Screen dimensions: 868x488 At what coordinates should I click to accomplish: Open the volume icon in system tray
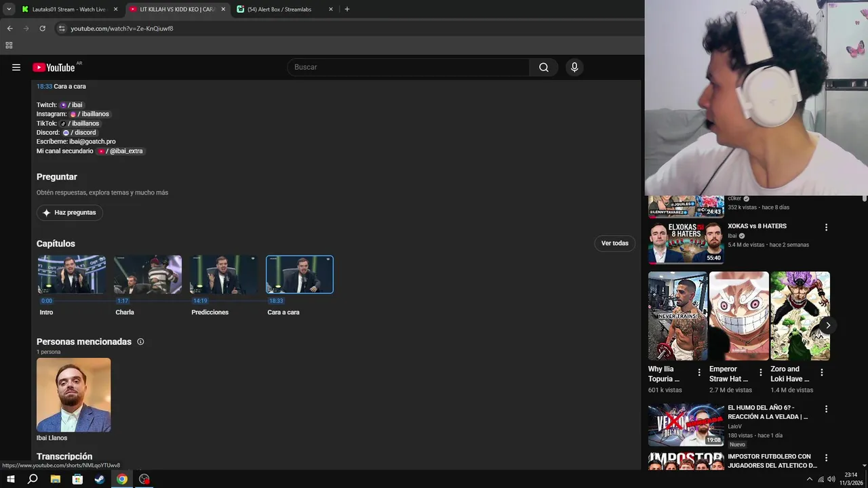pos(831,479)
